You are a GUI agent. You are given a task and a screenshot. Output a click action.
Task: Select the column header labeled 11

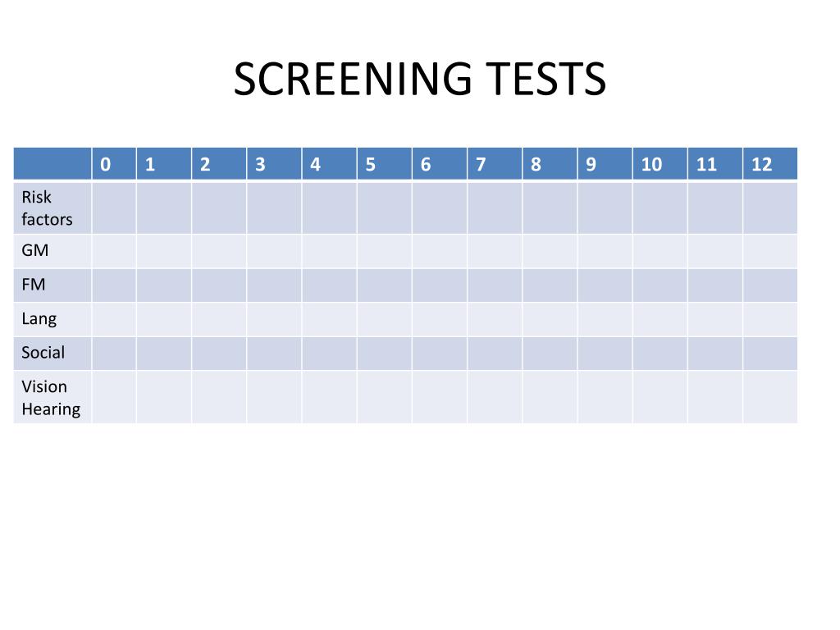(715, 163)
